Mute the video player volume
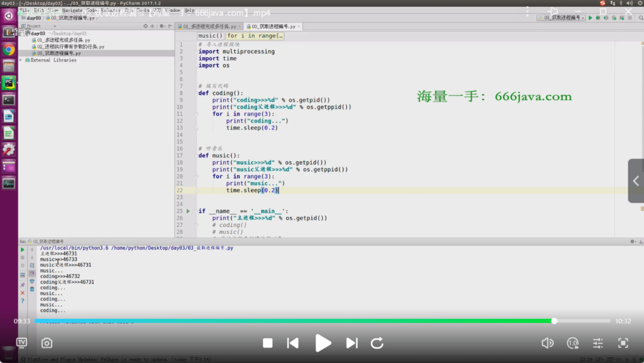The height and width of the screenshot is (363, 644). (x=547, y=343)
